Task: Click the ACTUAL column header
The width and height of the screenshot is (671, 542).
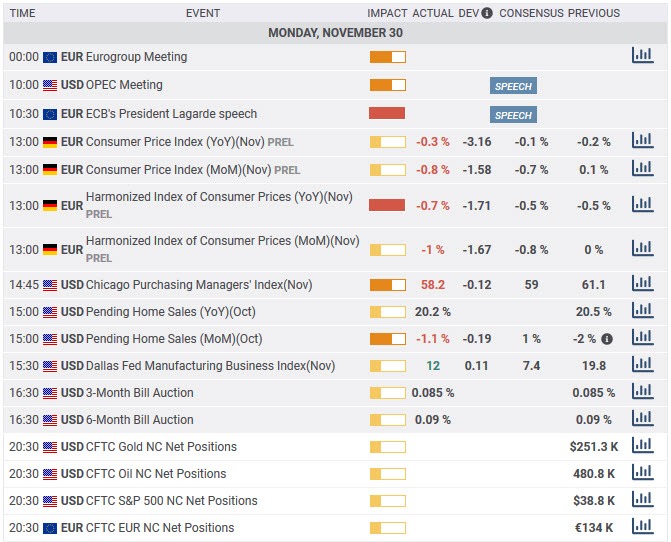Action: pyautogui.click(x=433, y=13)
